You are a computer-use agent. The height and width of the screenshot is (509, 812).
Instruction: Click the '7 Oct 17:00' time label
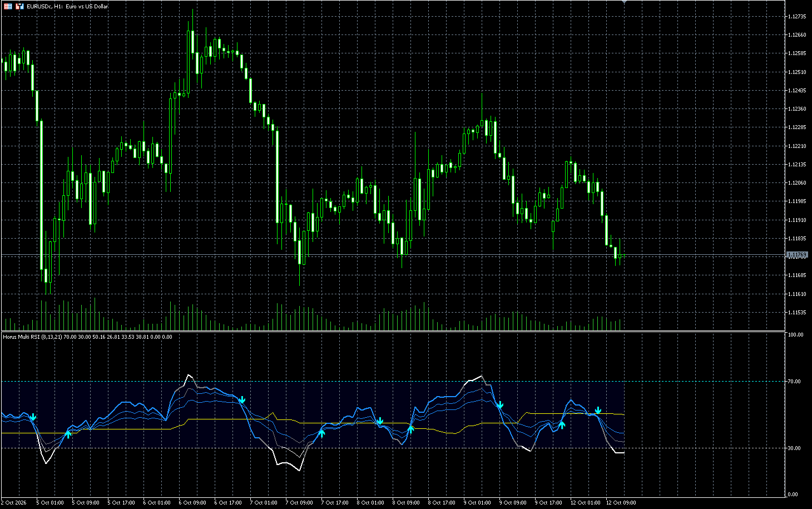click(x=335, y=503)
